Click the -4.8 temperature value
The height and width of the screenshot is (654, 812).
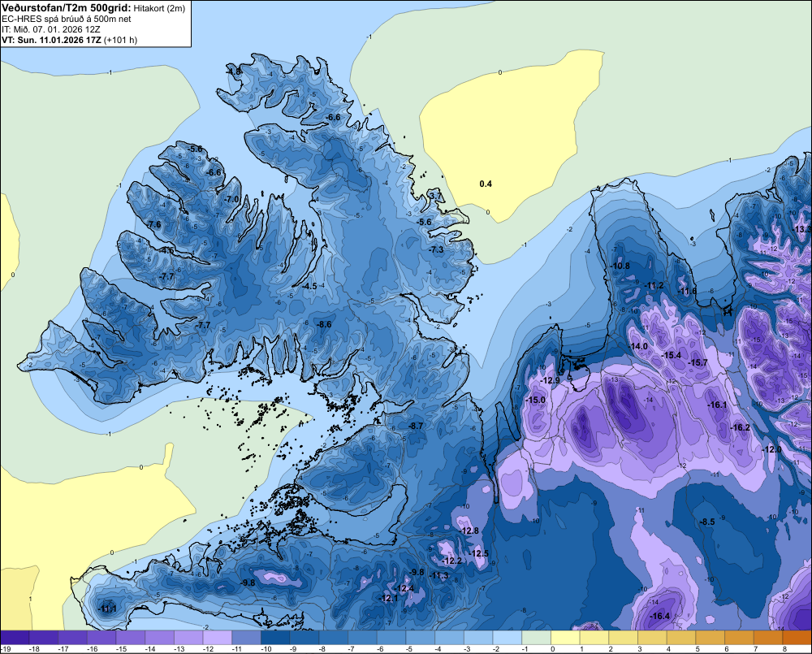pyautogui.click(x=235, y=71)
